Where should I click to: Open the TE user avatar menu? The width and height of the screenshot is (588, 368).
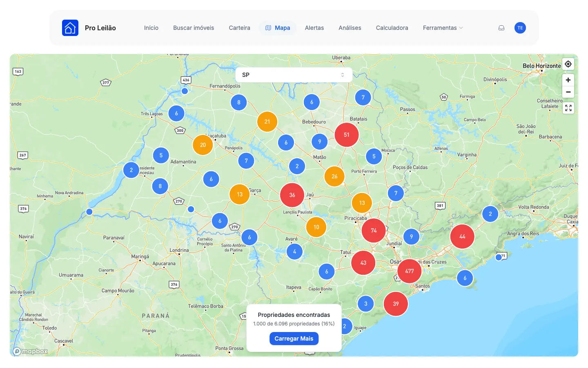(x=520, y=28)
